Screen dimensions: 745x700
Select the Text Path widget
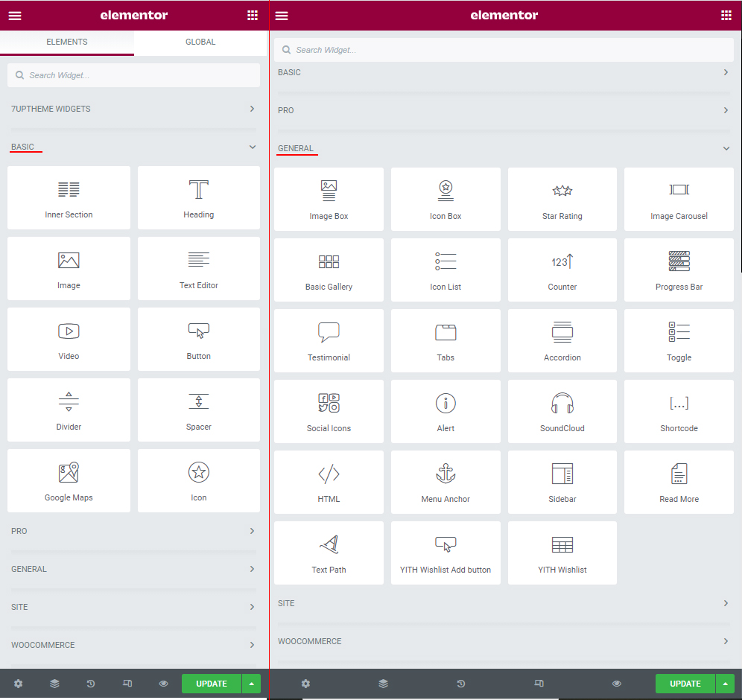(x=329, y=553)
